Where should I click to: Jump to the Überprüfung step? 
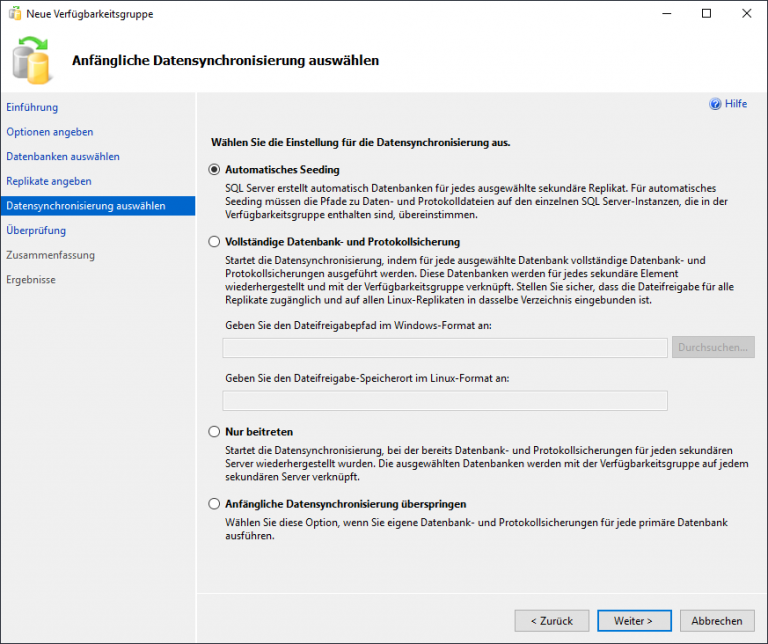click(x=36, y=230)
